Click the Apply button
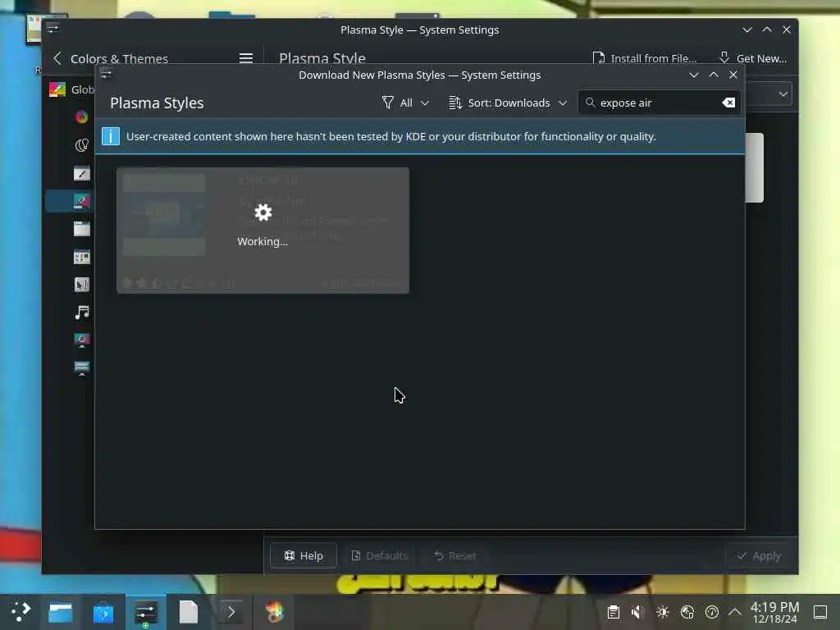Viewport: 840px width, 630px height. (x=759, y=555)
